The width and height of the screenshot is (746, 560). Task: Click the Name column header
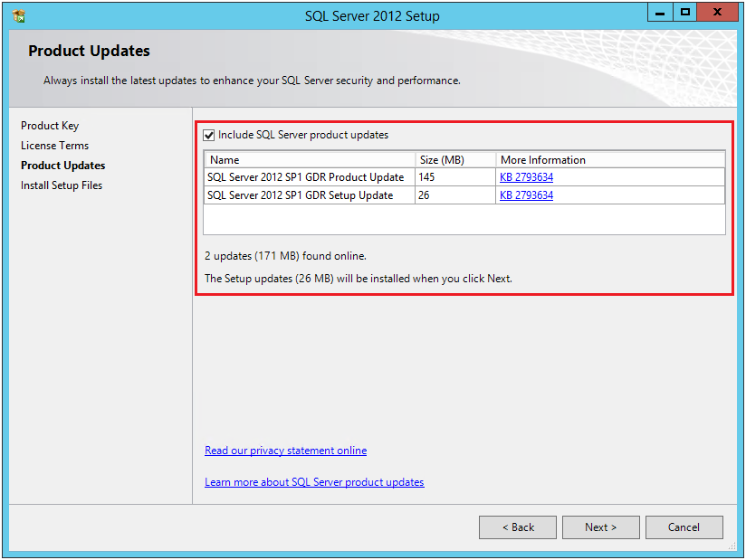[310, 160]
